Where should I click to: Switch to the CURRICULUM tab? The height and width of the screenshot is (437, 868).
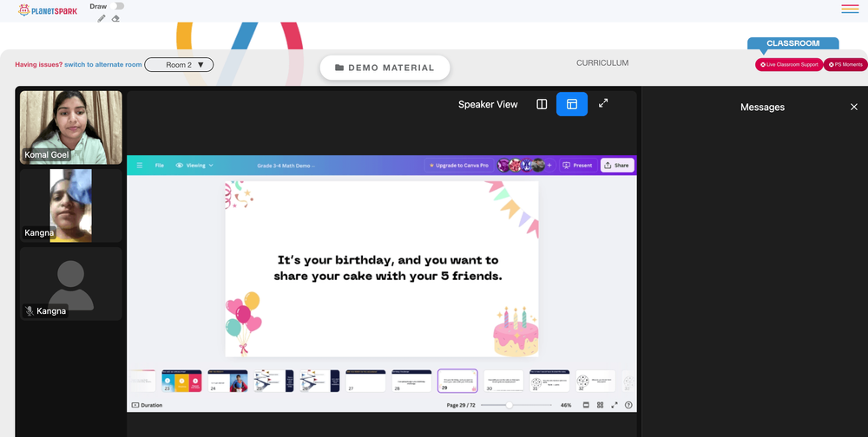tap(602, 63)
